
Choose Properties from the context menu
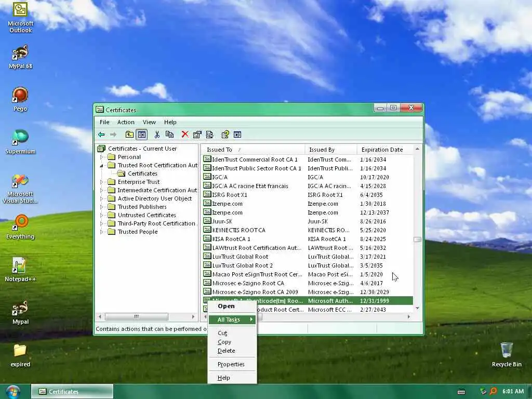point(232,364)
